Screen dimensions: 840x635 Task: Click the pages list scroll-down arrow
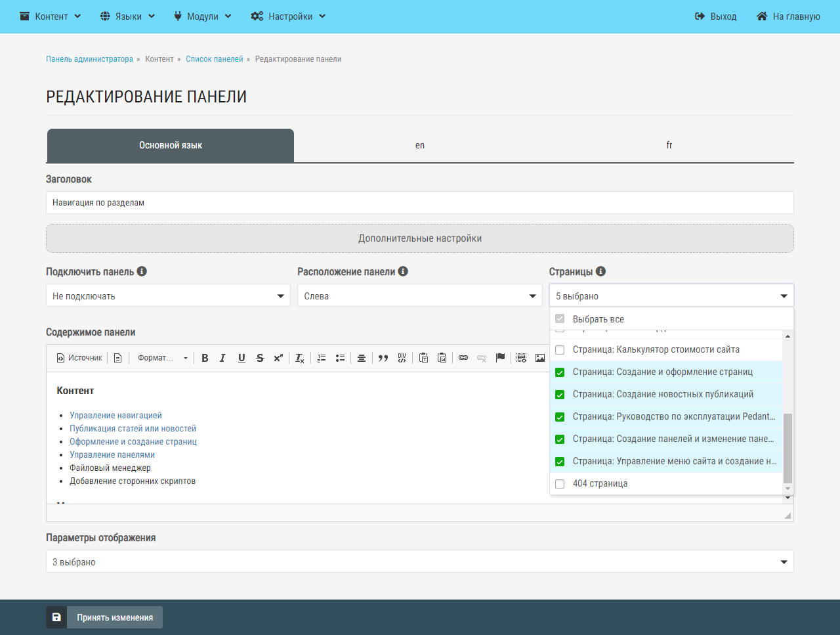pos(788,489)
